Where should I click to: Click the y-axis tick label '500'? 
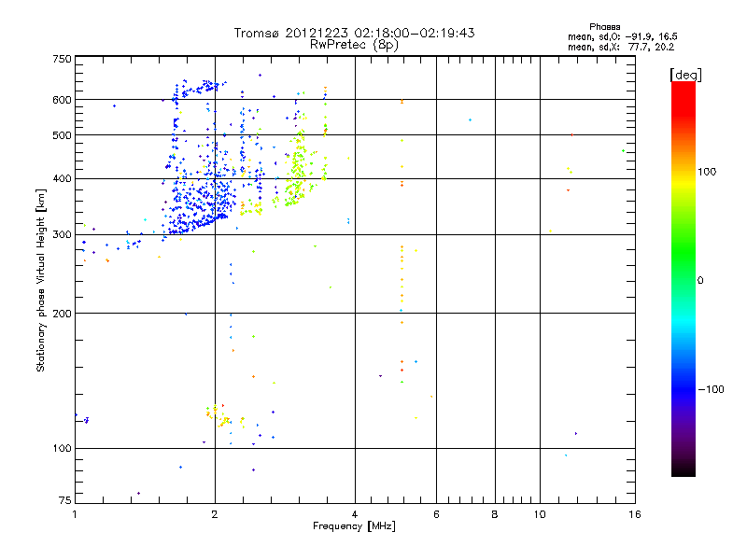click(62, 135)
